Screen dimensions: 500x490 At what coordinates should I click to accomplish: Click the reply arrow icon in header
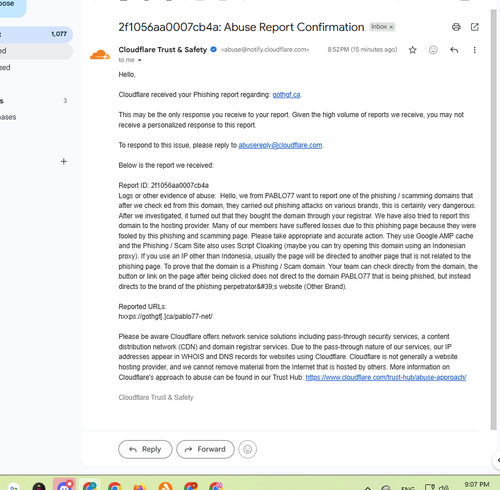click(454, 50)
